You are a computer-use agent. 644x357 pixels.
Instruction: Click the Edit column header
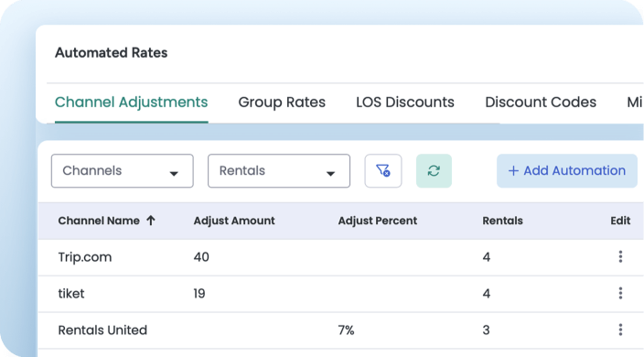620,221
